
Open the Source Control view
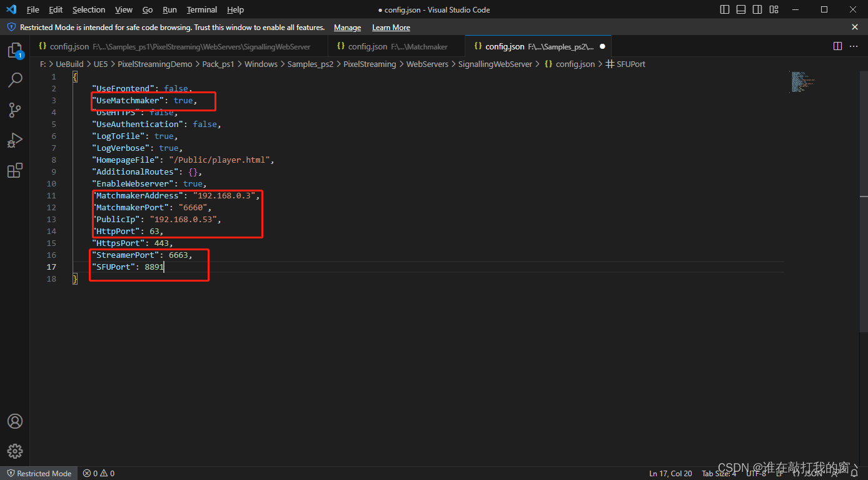pos(15,110)
